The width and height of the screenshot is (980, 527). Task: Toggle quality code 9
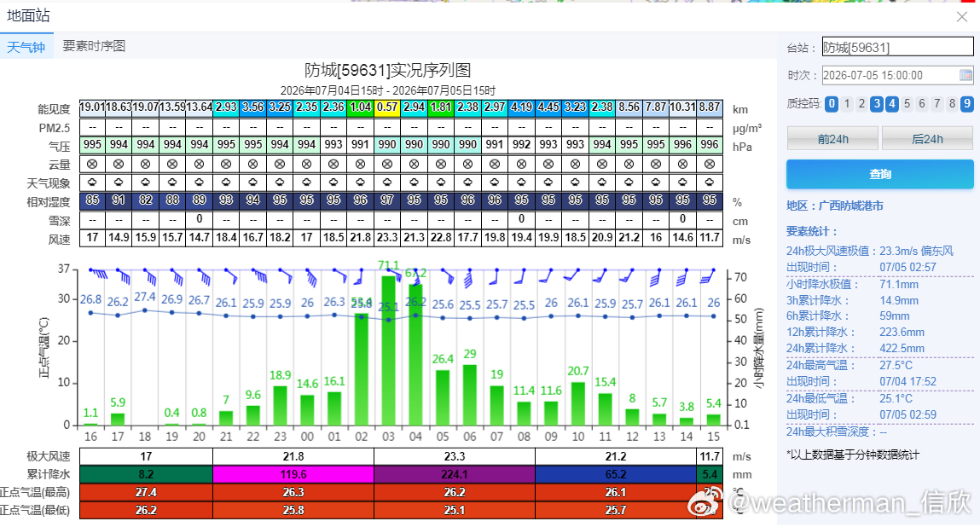[967, 104]
